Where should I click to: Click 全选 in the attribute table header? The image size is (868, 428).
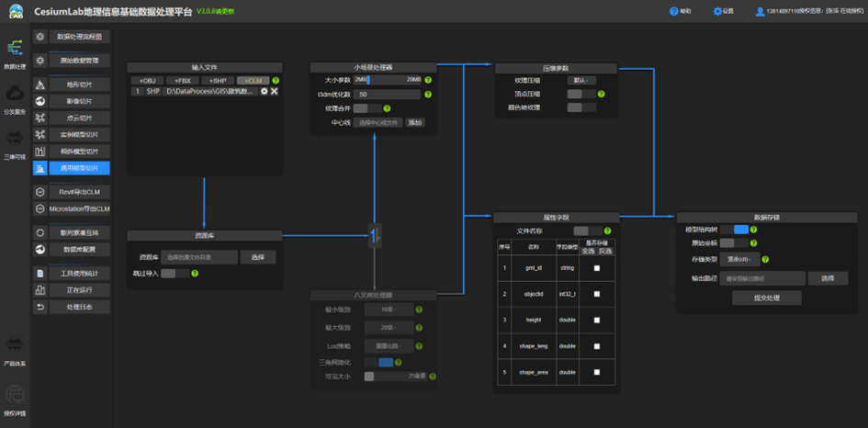[x=588, y=252]
